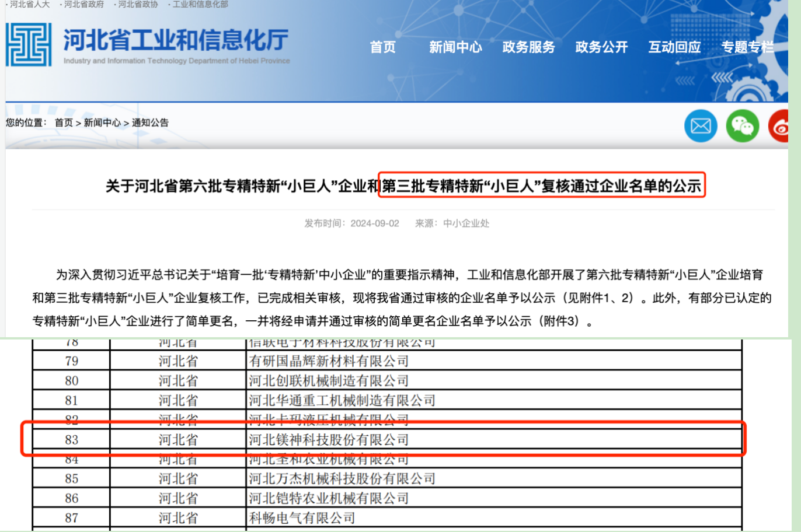The width and height of the screenshot is (801, 532).
Task: Click the 科畅电气有限公司 table cell
Action: tap(302, 518)
